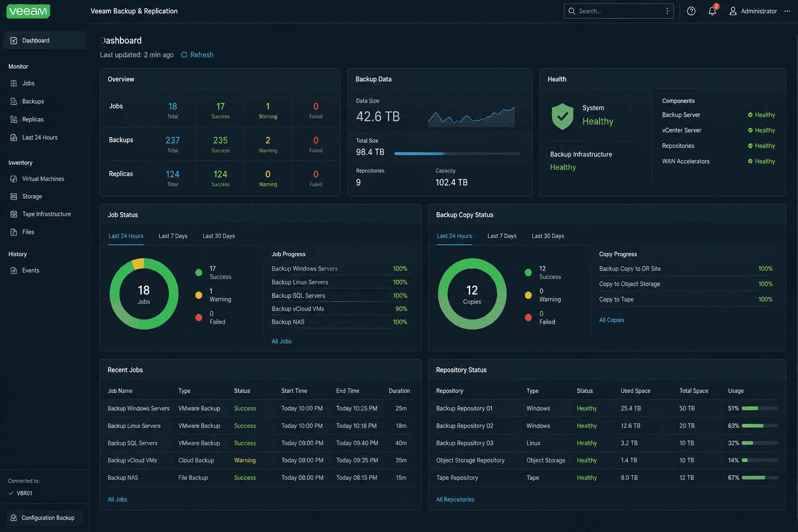Click the 18 Jobs donut chart
This screenshot has height=532, width=798.
click(x=144, y=294)
